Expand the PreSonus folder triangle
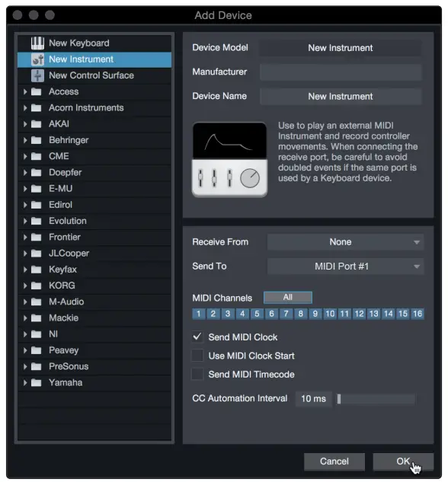This screenshot has width=448, height=482. point(25,366)
